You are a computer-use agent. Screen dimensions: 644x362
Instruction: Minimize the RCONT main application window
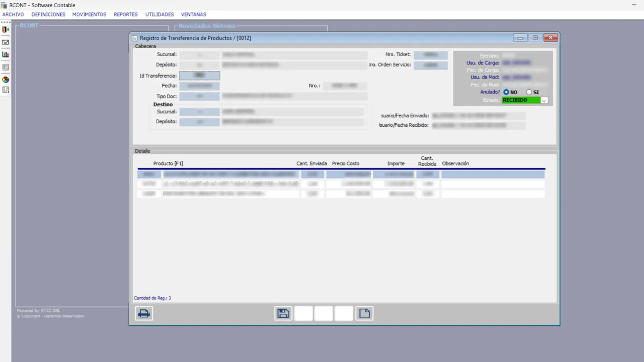(634, 5)
